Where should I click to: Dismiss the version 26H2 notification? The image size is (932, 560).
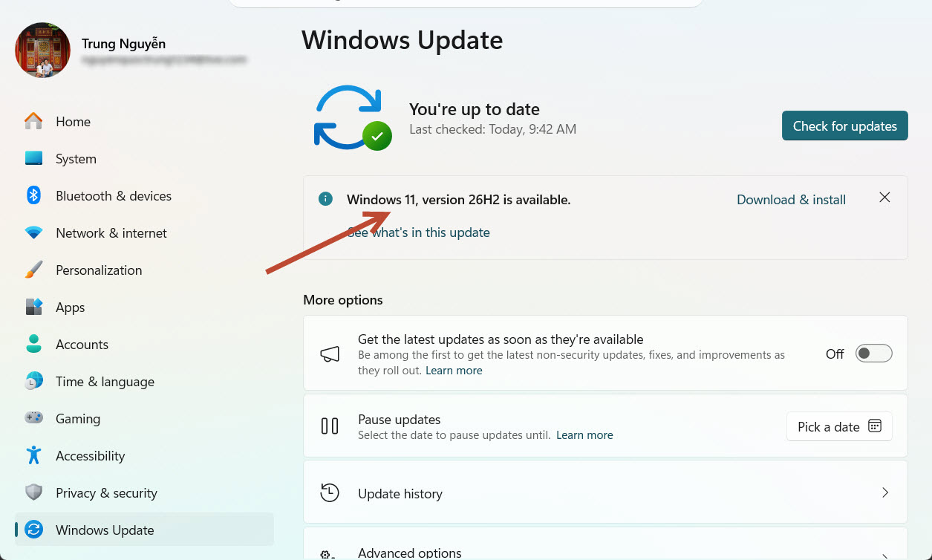[x=884, y=198]
